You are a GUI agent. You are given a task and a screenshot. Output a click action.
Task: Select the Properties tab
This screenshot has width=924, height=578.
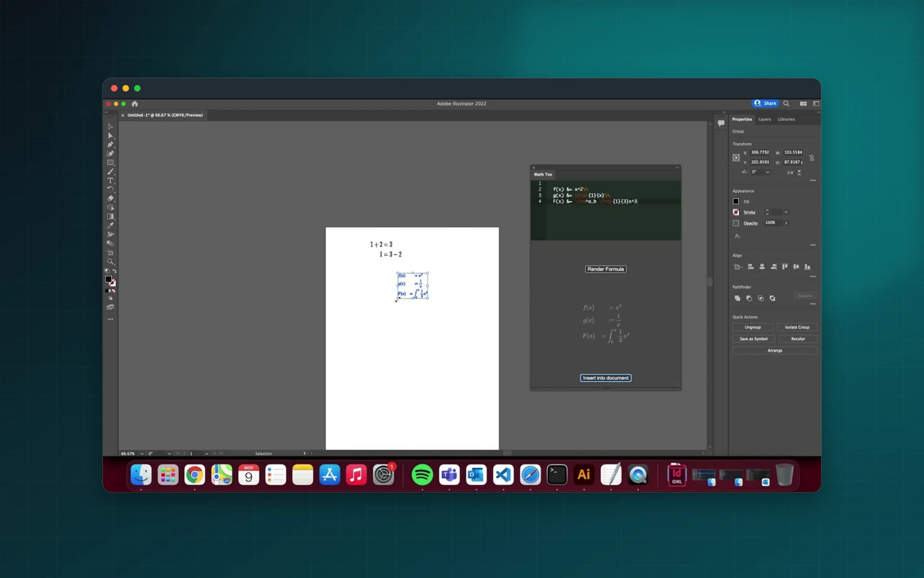pyautogui.click(x=742, y=119)
